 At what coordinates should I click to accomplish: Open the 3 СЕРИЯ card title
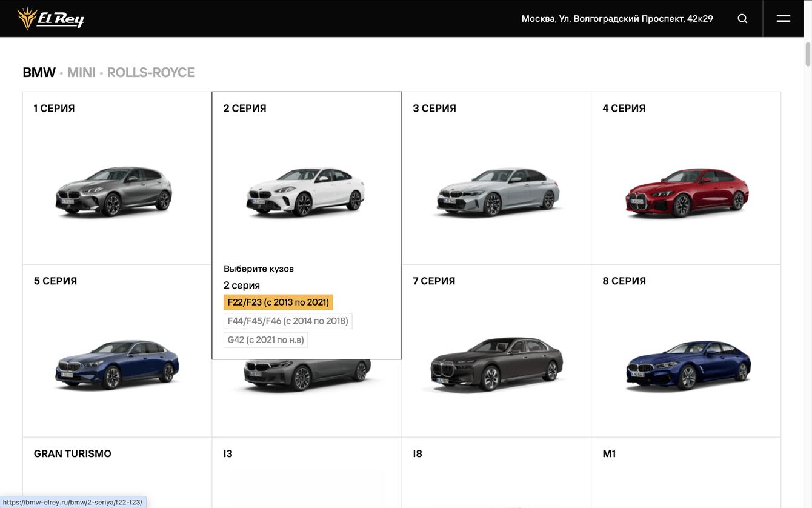(x=434, y=109)
